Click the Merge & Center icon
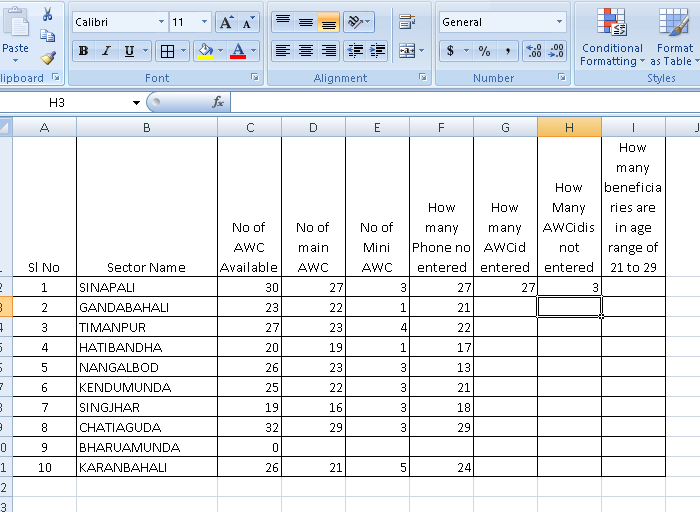The image size is (700, 512). tap(406, 51)
